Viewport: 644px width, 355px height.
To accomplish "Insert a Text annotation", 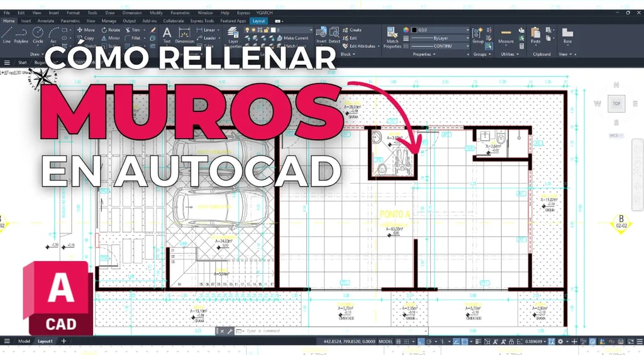I will point(167,35).
